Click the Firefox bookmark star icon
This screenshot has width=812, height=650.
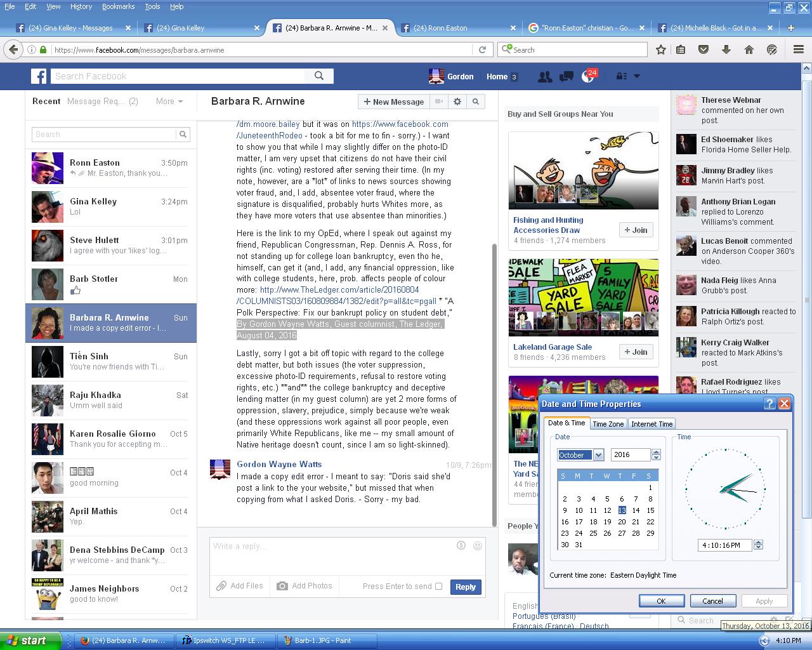click(x=660, y=50)
